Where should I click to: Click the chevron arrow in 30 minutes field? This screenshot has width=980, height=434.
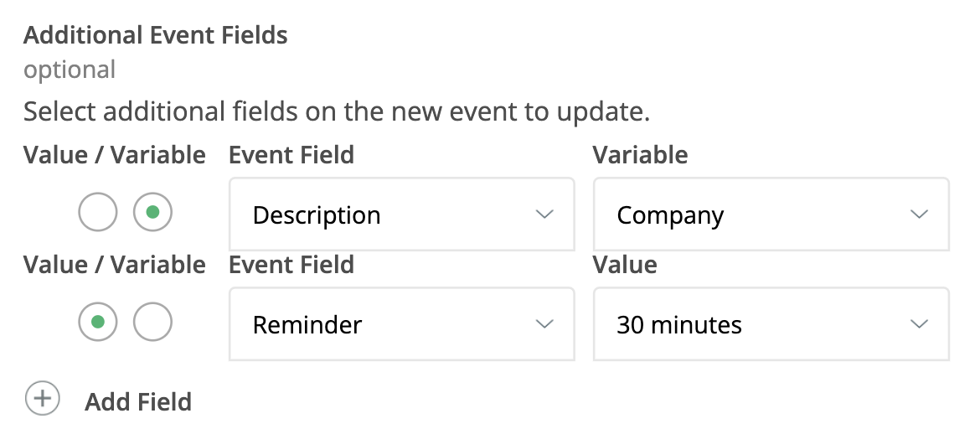pos(919,323)
